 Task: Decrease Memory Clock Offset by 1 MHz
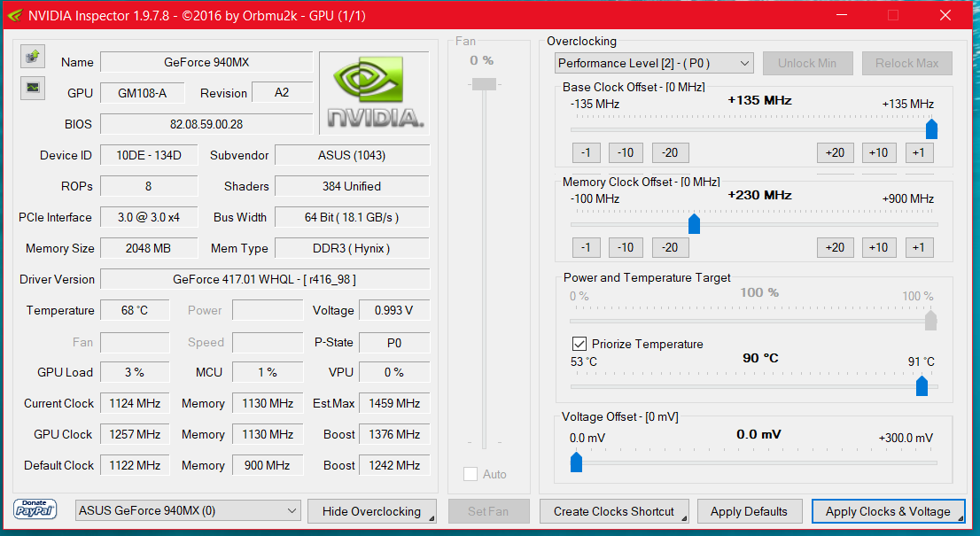tap(586, 247)
